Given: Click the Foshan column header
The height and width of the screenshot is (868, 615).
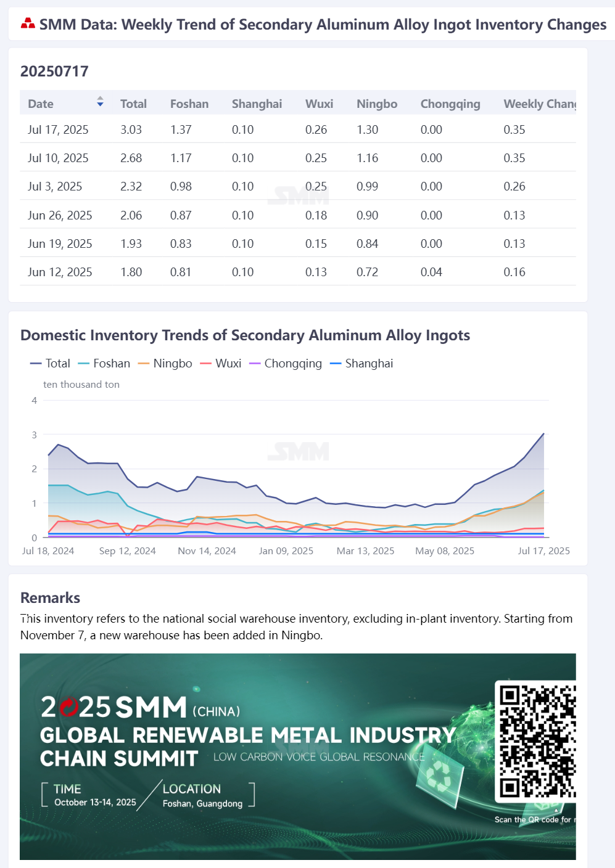Looking at the screenshot, I should 189,104.
